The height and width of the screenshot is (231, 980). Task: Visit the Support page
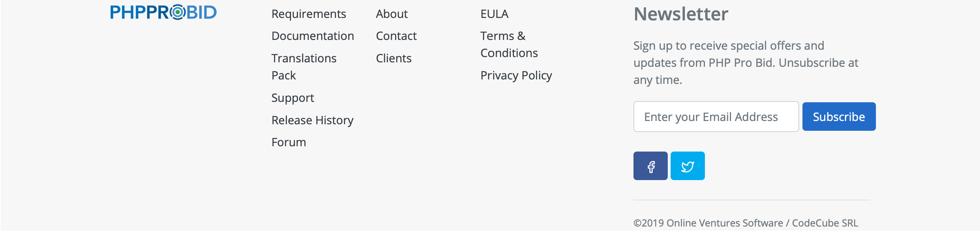[293, 98]
